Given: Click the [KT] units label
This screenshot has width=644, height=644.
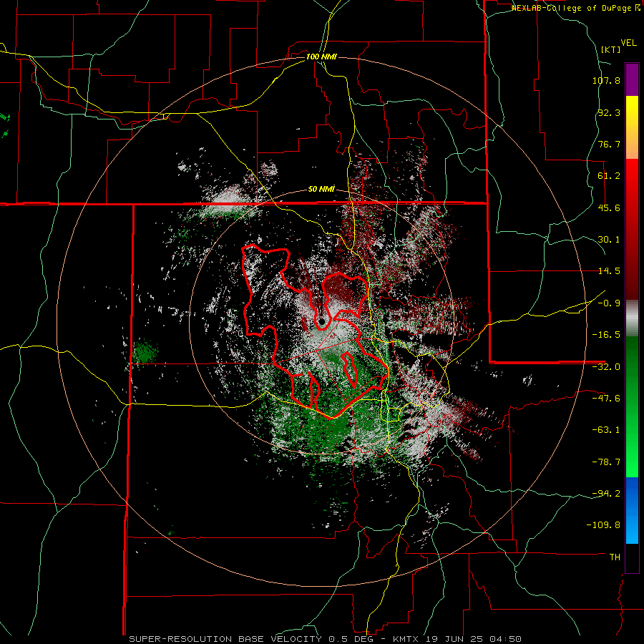Looking at the screenshot, I should click(x=610, y=49).
